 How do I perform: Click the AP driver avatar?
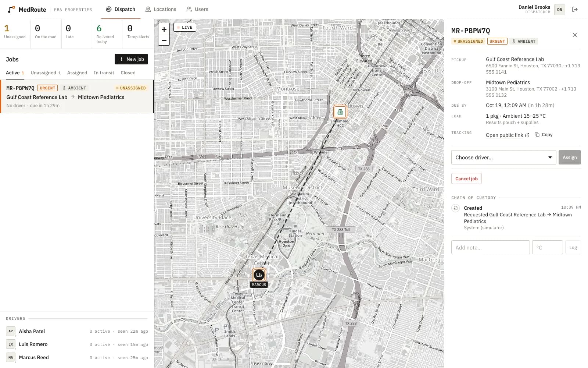[x=11, y=331]
